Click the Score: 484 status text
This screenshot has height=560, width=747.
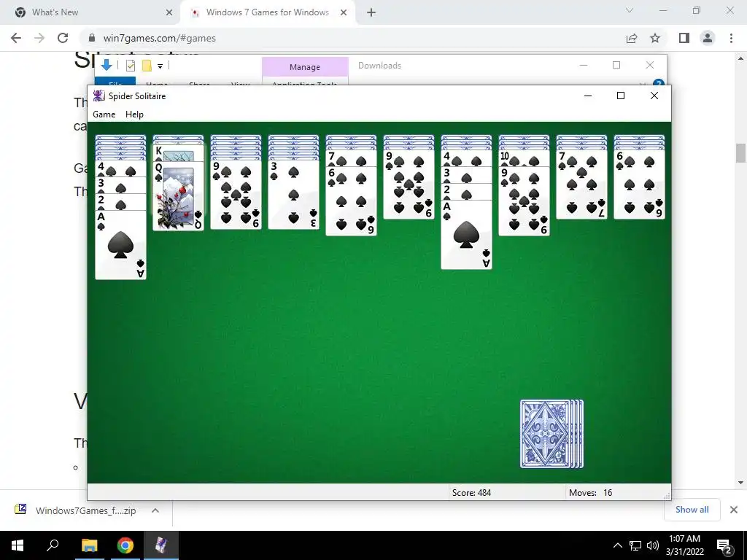[x=471, y=493]
